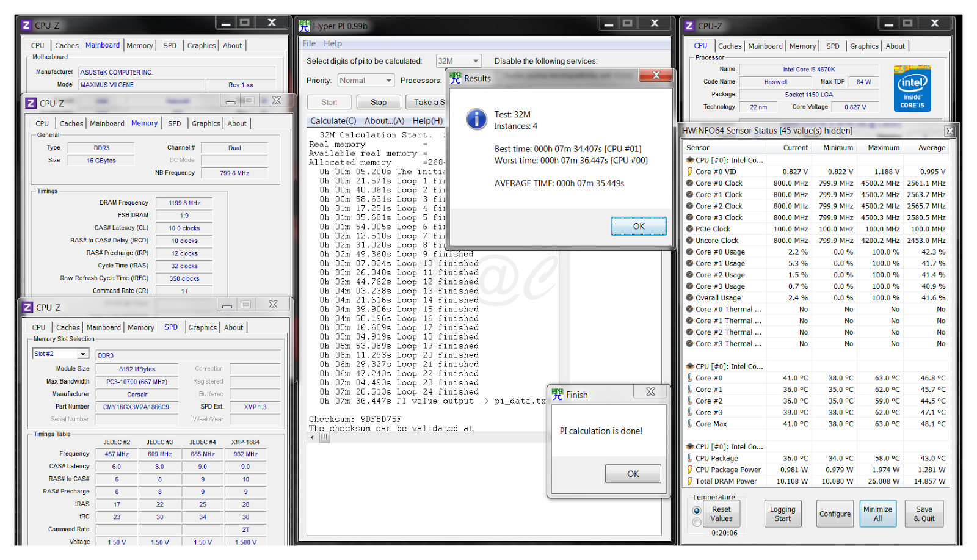
Task: Click OK in the Finish dialog
Action: click(633, 474)
